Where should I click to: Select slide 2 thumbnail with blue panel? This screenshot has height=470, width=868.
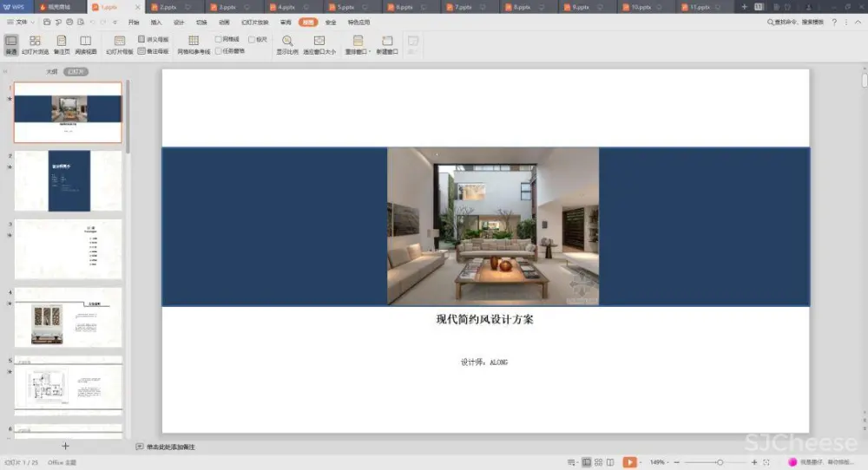pos(68,181)
